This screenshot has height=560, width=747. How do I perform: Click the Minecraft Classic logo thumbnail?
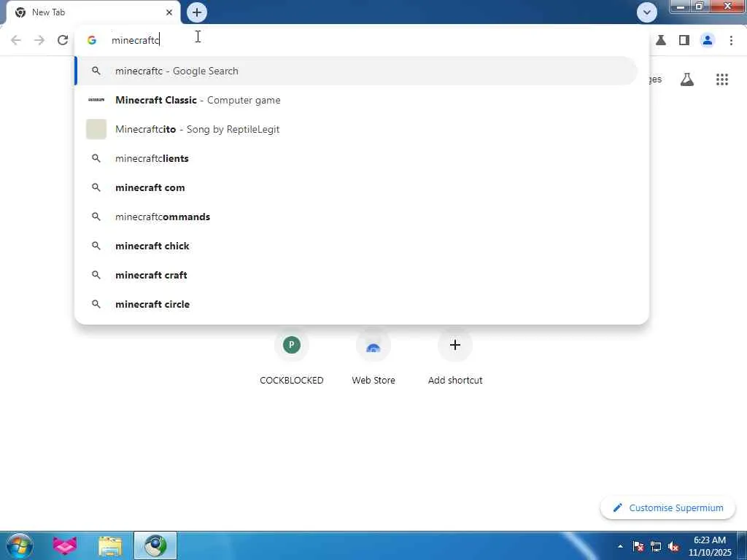click(96, 100)
